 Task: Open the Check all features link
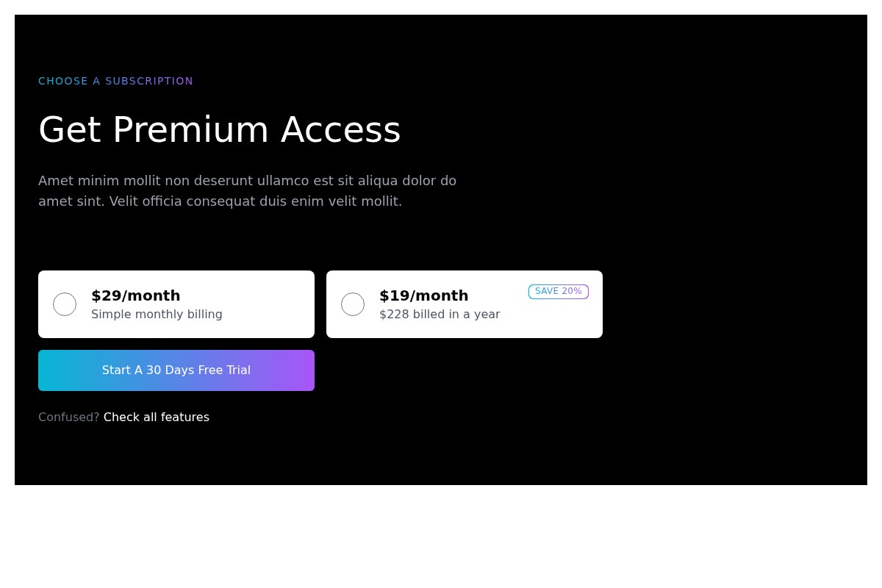tap(156, 417)
